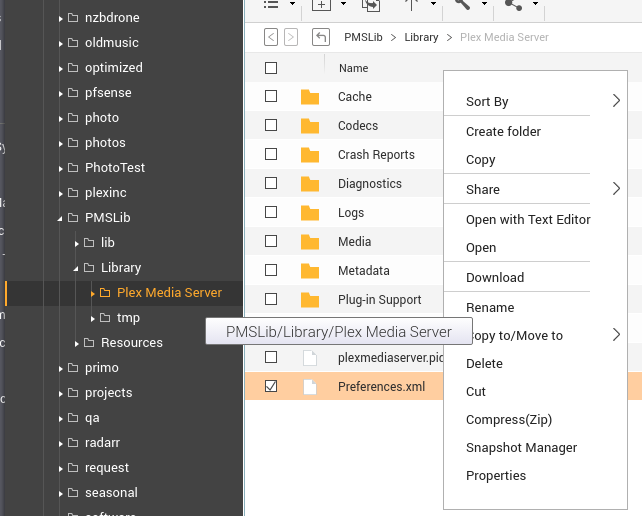This screenshot has height=516, width=642.
Task: Click the Metadata folder icon
Action: point(310,271)
